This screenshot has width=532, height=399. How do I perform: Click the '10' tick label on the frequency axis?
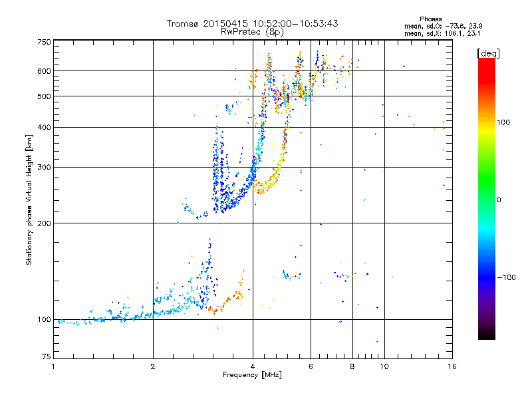coord(384,366)
